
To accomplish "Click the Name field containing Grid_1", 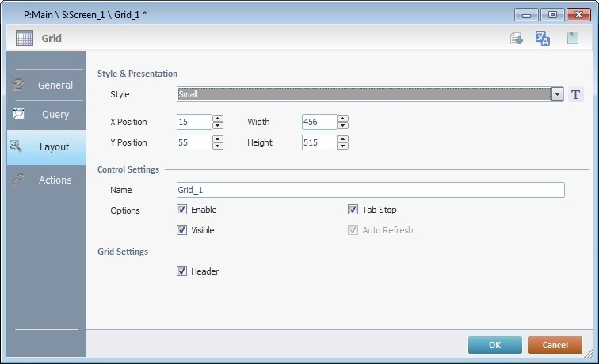I will (371, 190).
